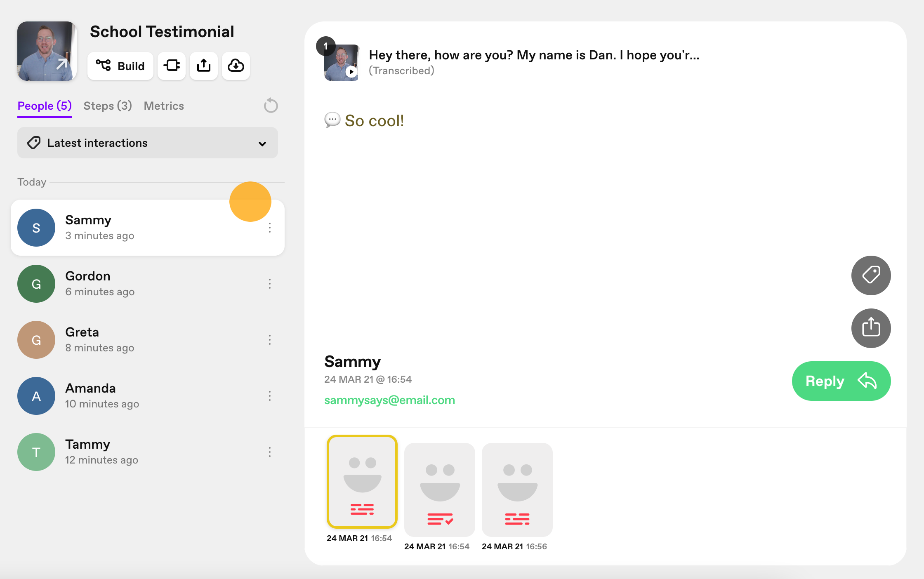Image resolution: width=924 pixels, height=579 pixels.
Task: Click the share upload icon in header
Action: click(204, 66)
